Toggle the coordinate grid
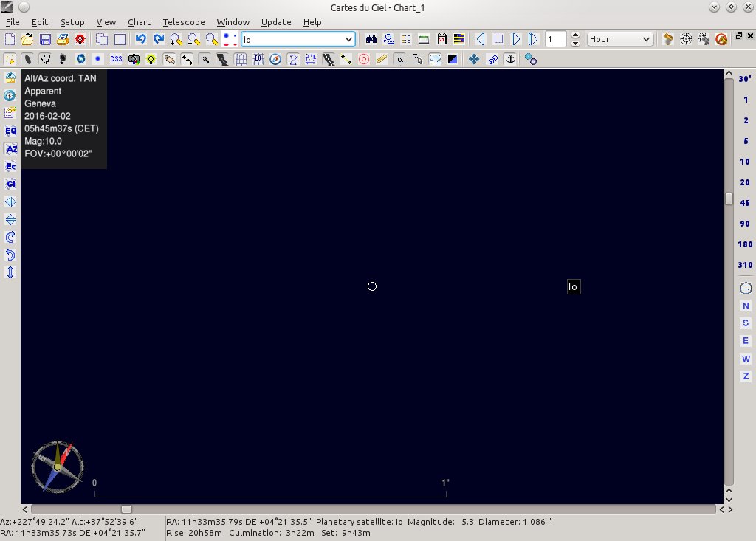Image resolution: width=756 pixels, height=541 pixels. pyautogui.click(x=240, y=59)
